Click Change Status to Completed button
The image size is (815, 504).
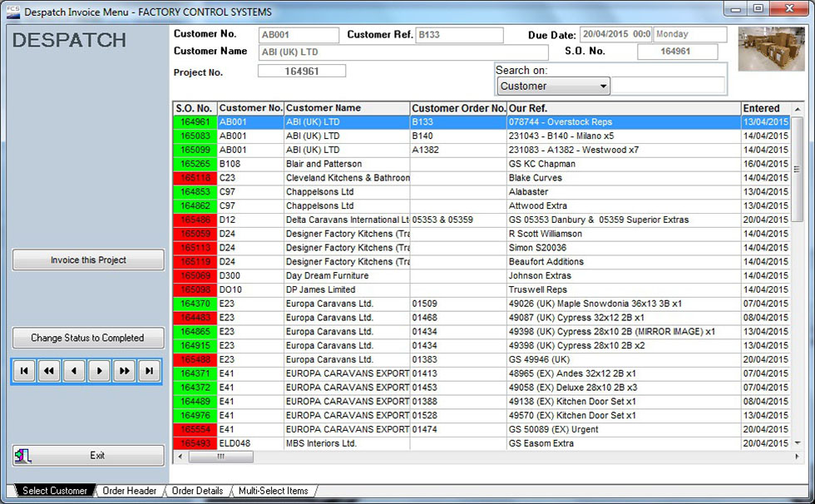click(x=88, y=338)
